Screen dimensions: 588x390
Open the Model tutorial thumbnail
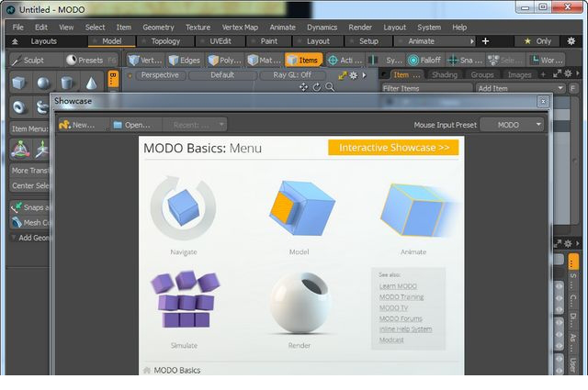[x=302, y=208]
